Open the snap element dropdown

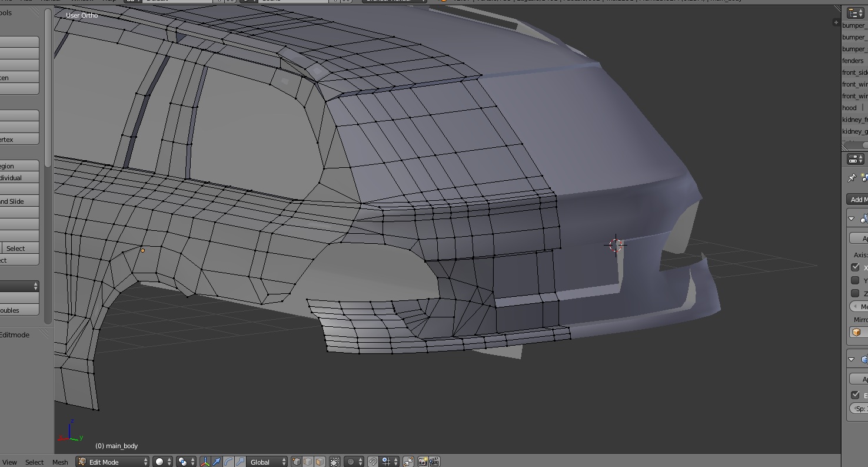[x=390, y=462]
